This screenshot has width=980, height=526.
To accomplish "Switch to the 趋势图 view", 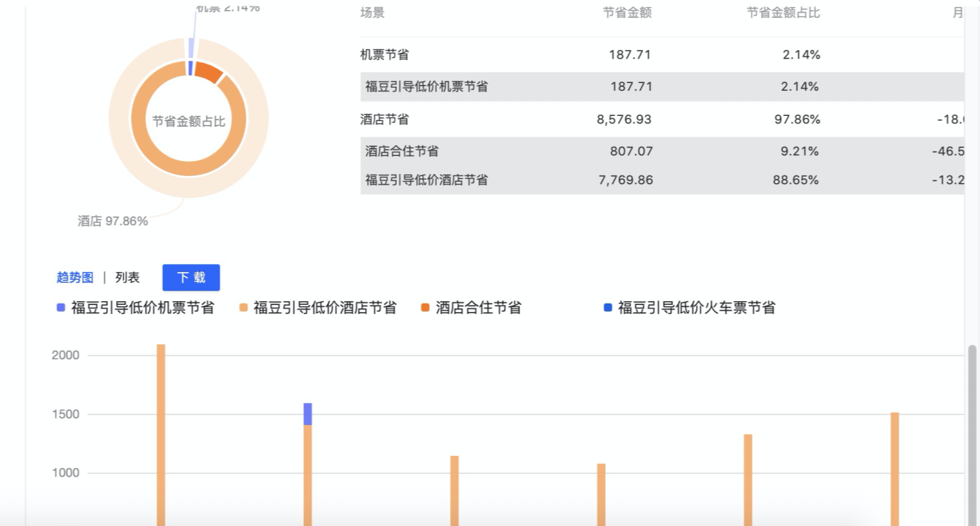I will tap(75, 278).
